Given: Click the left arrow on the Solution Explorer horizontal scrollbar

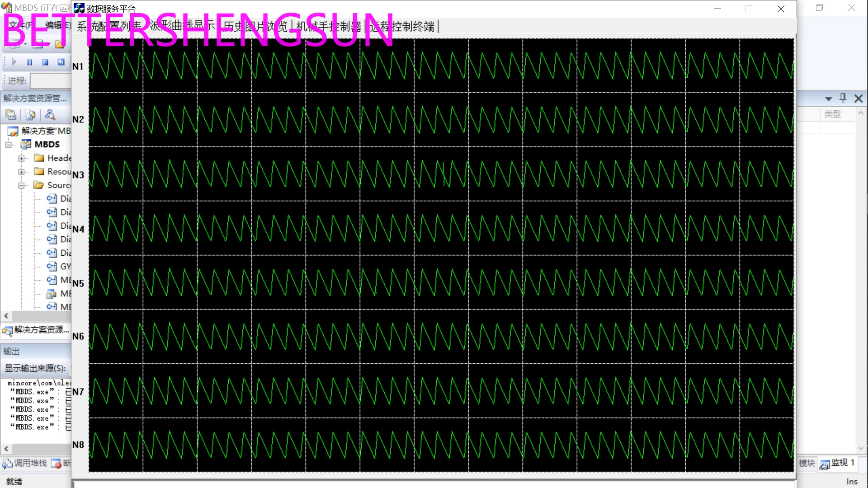Looking at the screenshot, I should coord(6,316).
